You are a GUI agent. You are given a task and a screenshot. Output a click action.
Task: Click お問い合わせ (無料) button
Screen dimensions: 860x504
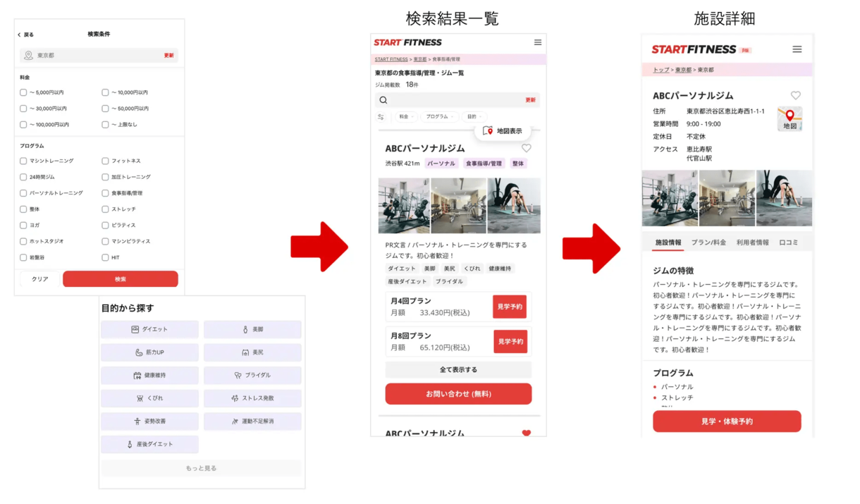pos(458,394)
